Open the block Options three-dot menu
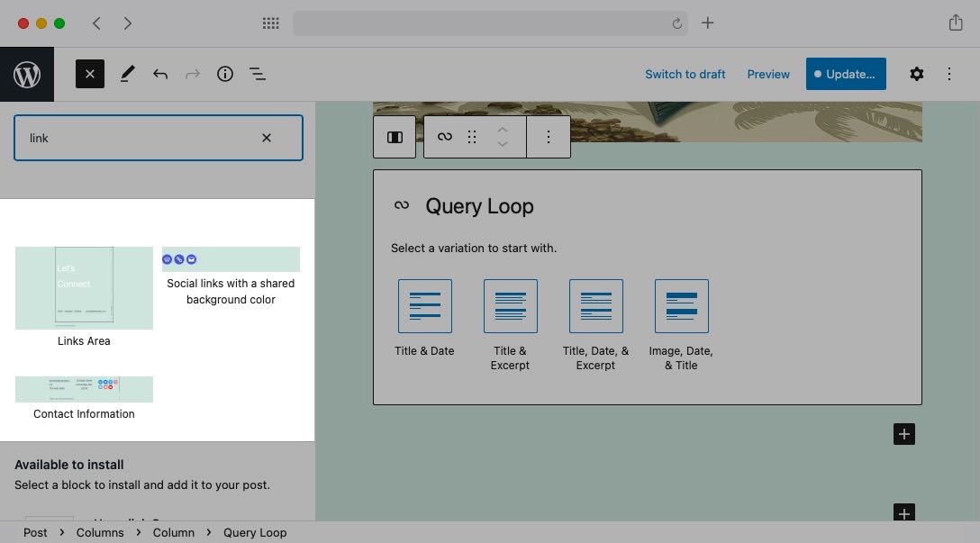Image resolution: width=980 pixels, height=543 pixels. point(549,137)
